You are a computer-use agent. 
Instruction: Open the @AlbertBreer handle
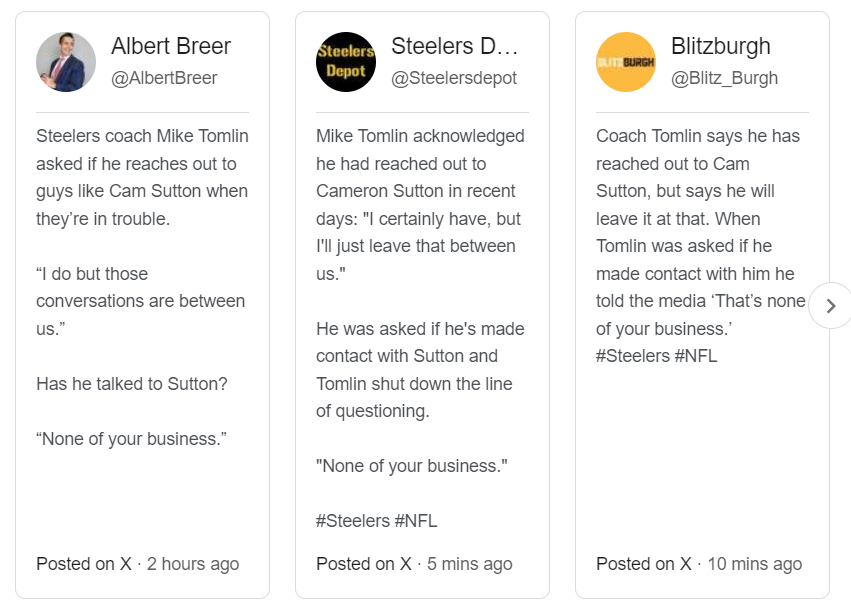(x=164, y=78)
